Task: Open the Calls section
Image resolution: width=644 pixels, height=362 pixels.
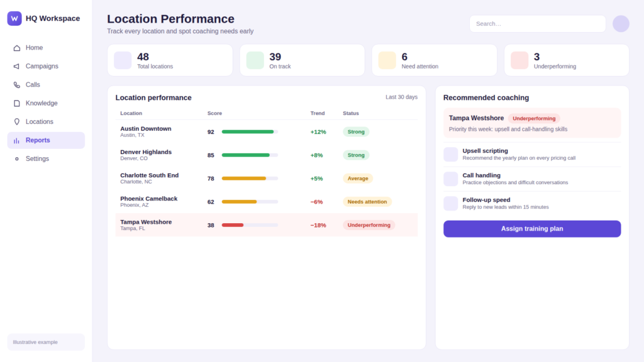Action: [x=46, y=85]
